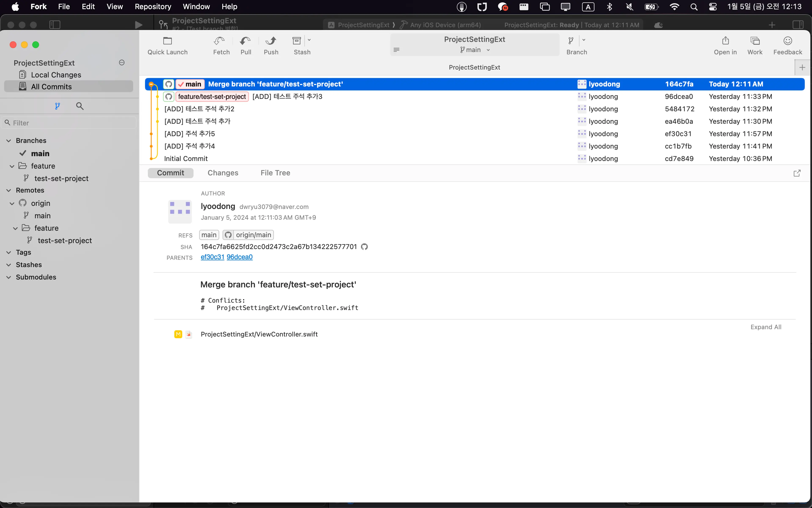Open Stash options dropdown arrow
Image resolution: width=812 pixels, height=508 pixels.
[309, 40]
